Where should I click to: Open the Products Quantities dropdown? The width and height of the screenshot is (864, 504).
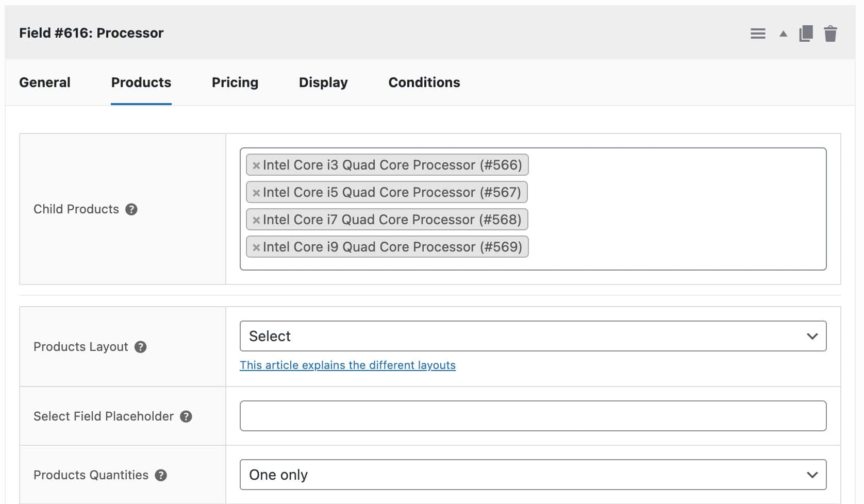point(532,474)
